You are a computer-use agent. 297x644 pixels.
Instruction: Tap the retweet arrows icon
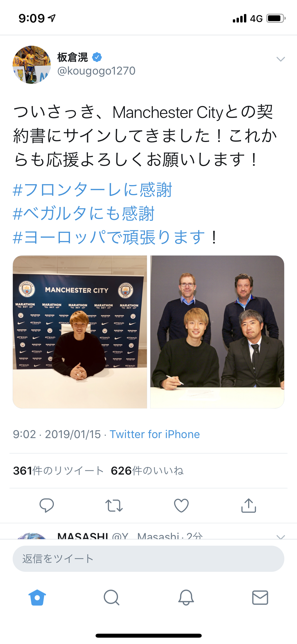(x=114, y=505)
